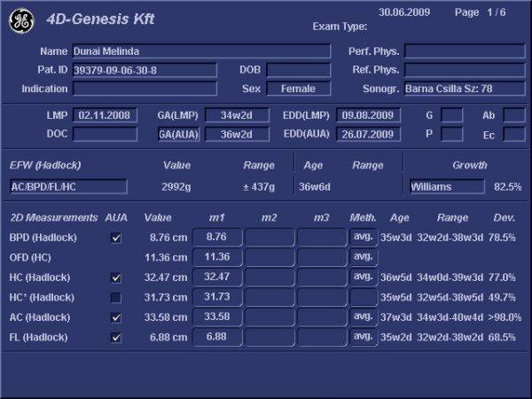Viewport: 532px width, 399px height.
Task: Click the empty m2 cell for HC
Action: click(269, 278)
